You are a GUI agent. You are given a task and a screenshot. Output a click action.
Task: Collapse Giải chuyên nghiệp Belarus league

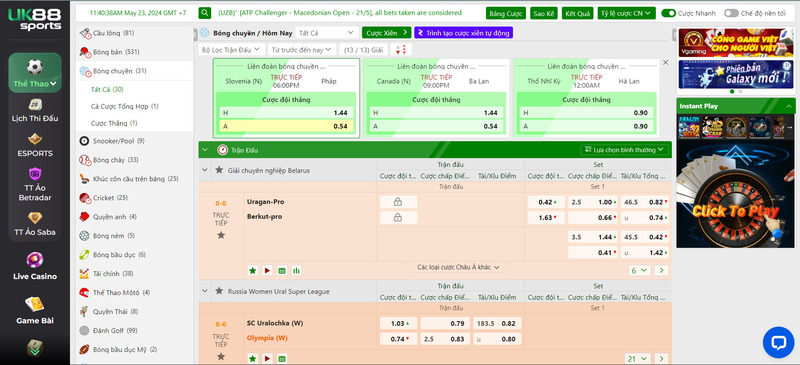coord(205,170)
